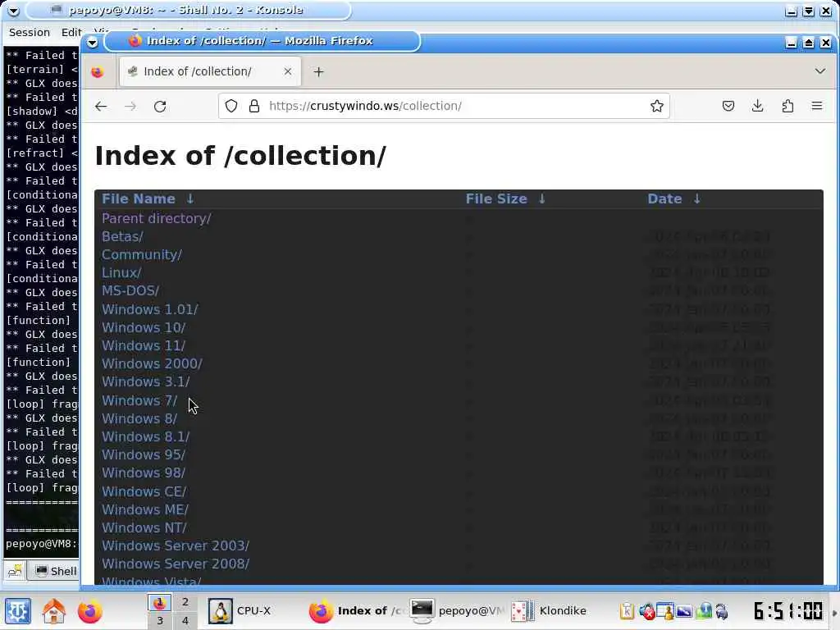Click the clock showing 6:51:00
Screen dimensions: 840x630
(787, 611)
